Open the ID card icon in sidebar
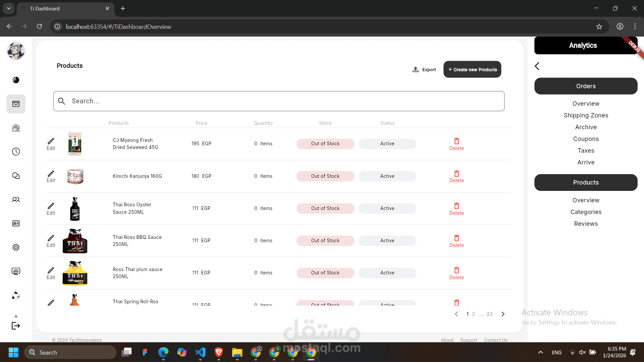 tap(16, 223)
